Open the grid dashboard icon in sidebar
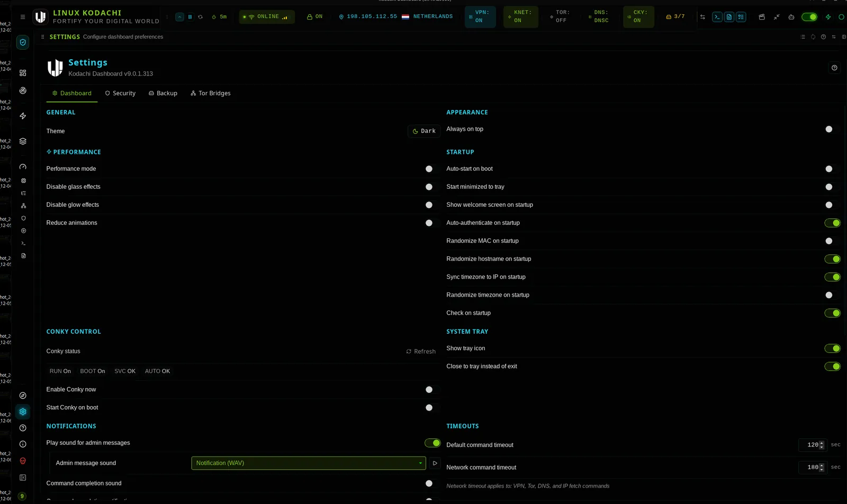This screenshot has height=504, width=847. tap(23, 73)
